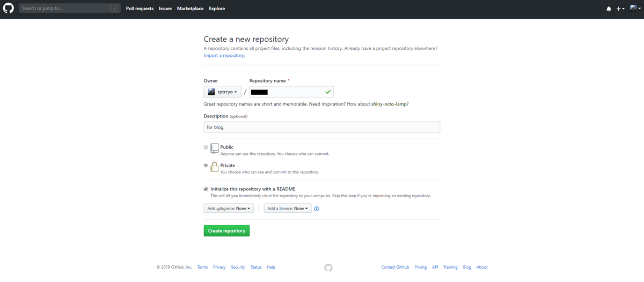
Task: Click the slash shortcut key hint in search
Action: [115, 9]
